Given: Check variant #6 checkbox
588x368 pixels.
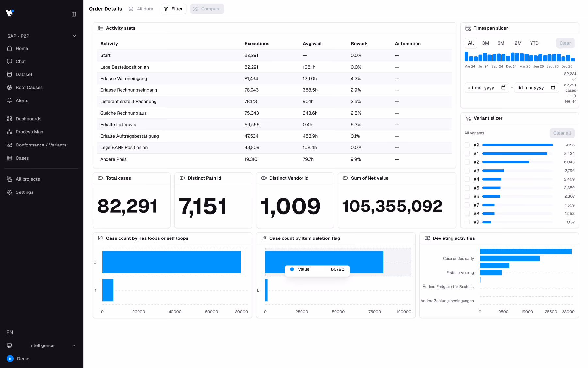Looking at the screenshot, I should point(467,196).
